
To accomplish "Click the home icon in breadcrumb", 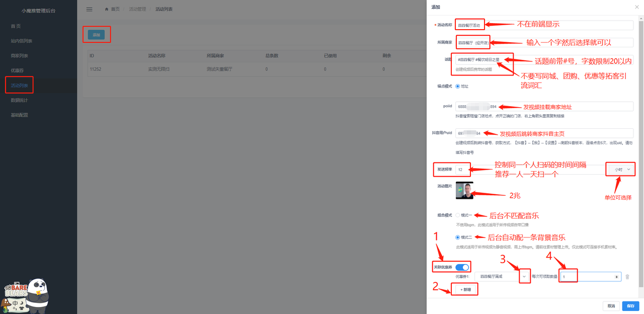I will tap(107, 9).
